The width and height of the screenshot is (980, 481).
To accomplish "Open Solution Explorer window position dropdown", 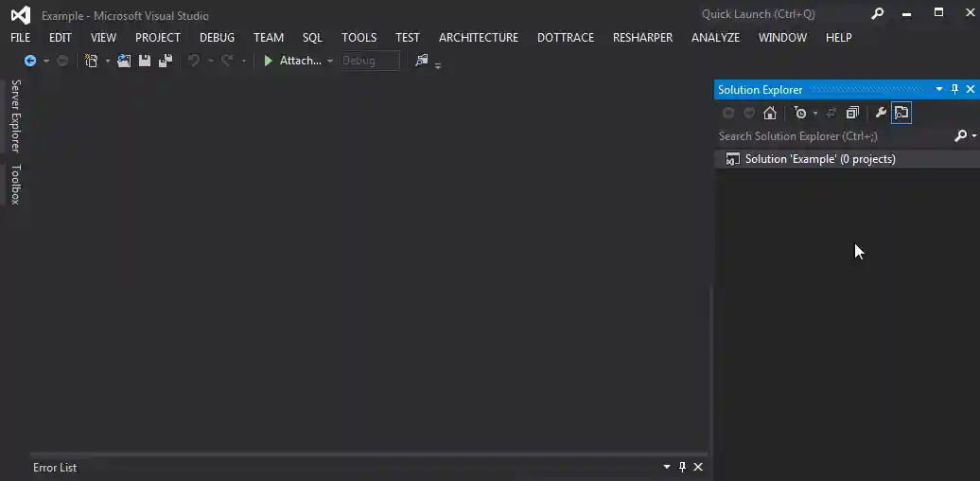I will tap(938, 89).
